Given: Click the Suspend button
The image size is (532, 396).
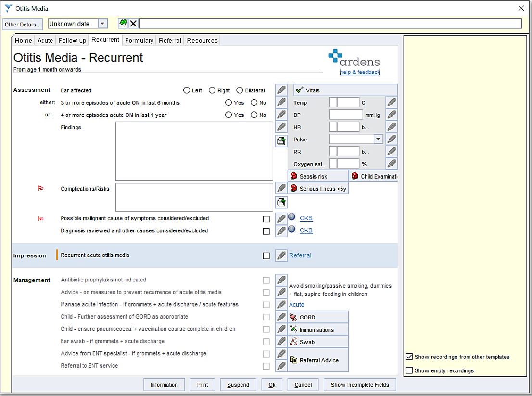Looking at the screenshot, I should click(238, 385).
